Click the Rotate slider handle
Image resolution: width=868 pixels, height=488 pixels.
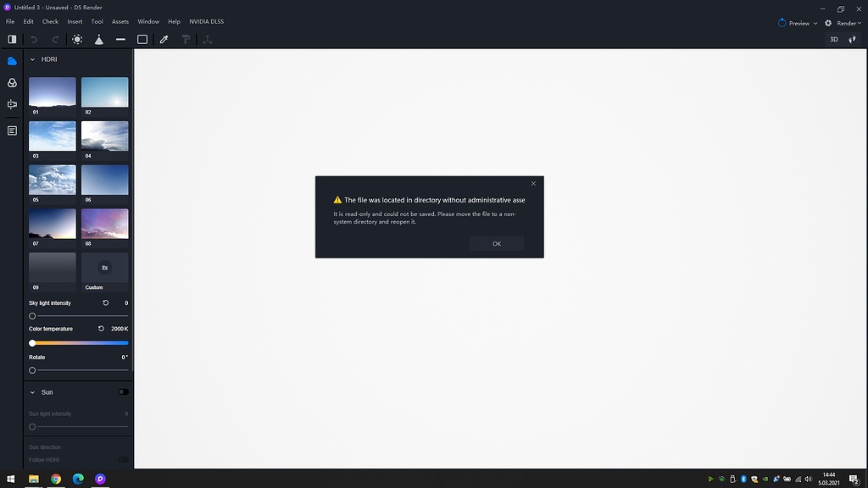[32, 370]
